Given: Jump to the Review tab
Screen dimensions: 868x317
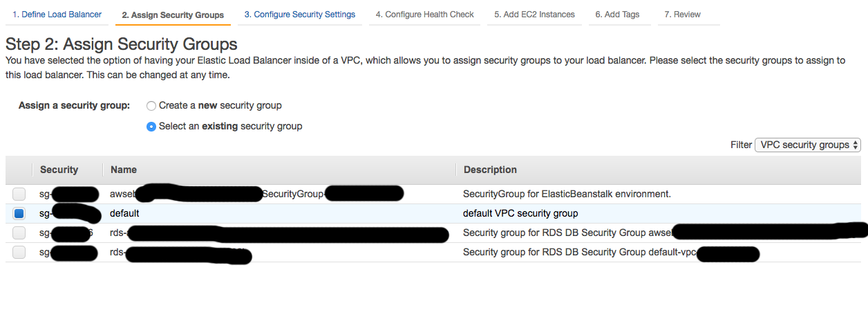Looking at the screenshot, I should pyautogui.click(x=682, y=15).
